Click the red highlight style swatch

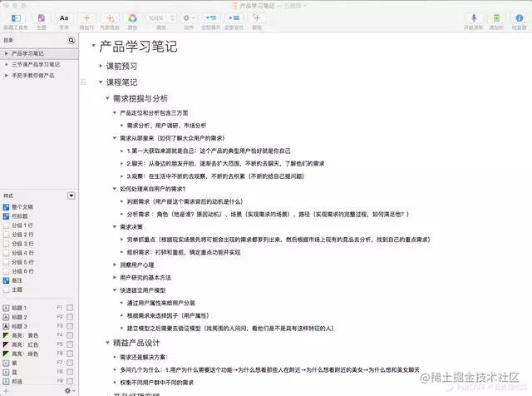click(x=6, y=344)
